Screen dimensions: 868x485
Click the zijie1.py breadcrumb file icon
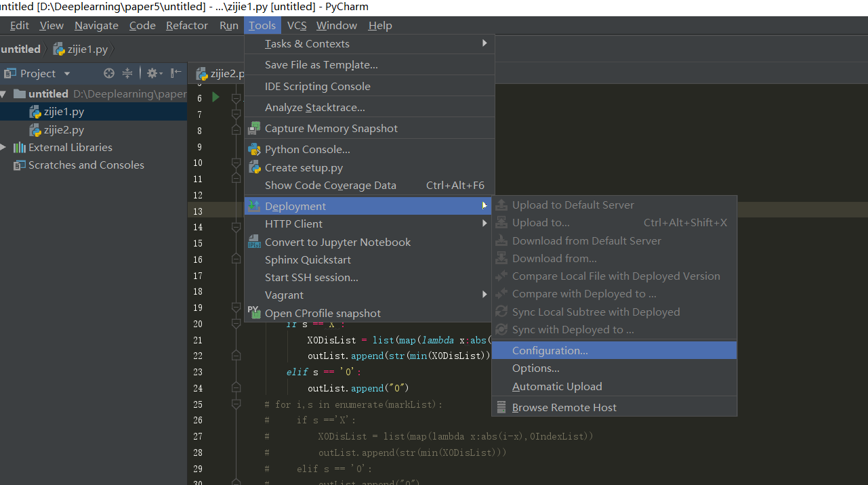(x=59, y=49)
